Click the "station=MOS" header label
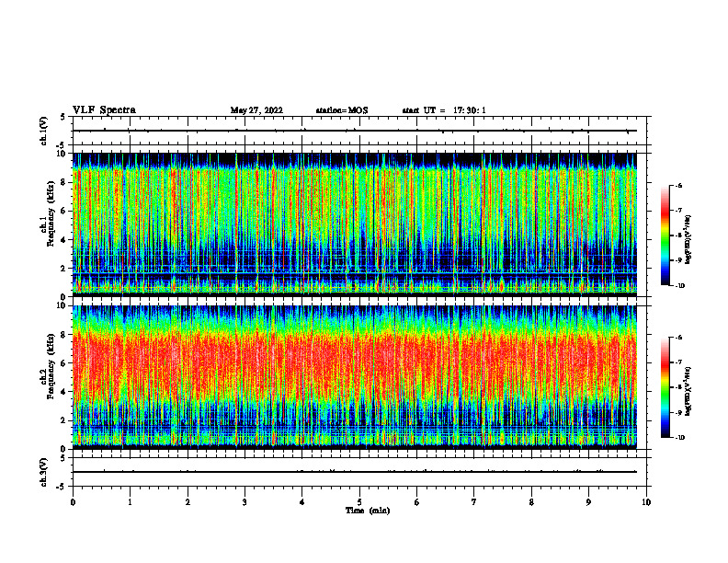Screen dimensions: 728x563 click(342, 110)
